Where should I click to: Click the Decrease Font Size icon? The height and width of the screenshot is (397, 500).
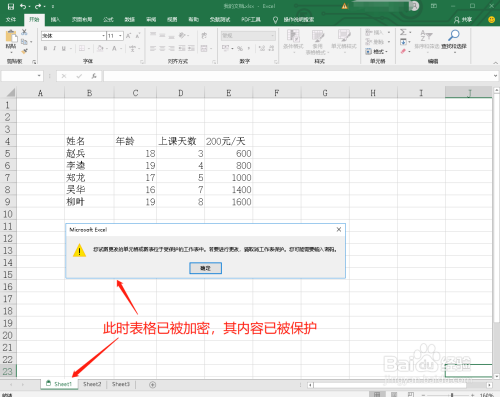coord(137,36)
